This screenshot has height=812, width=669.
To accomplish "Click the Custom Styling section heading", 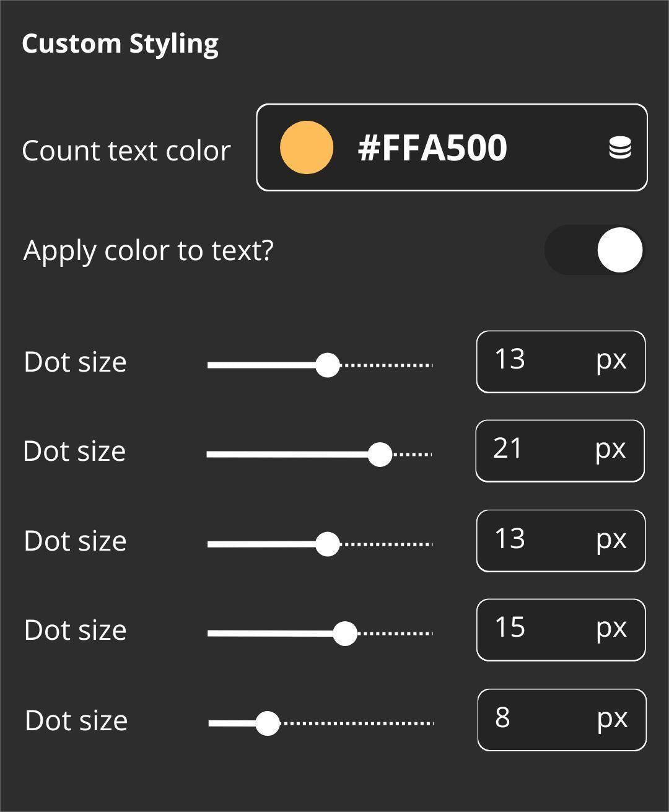I will click(120, 44).
